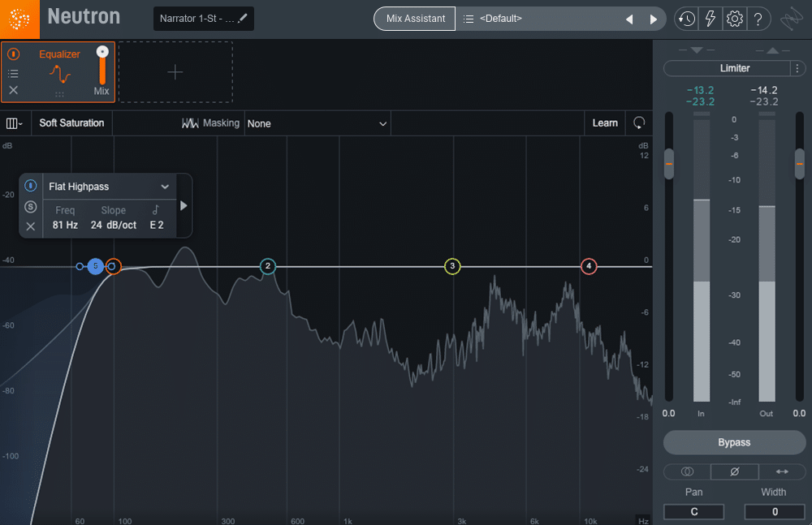The image size is (812, 525).
Task: Open the undo history clock icon
Action: coord(687,19)
